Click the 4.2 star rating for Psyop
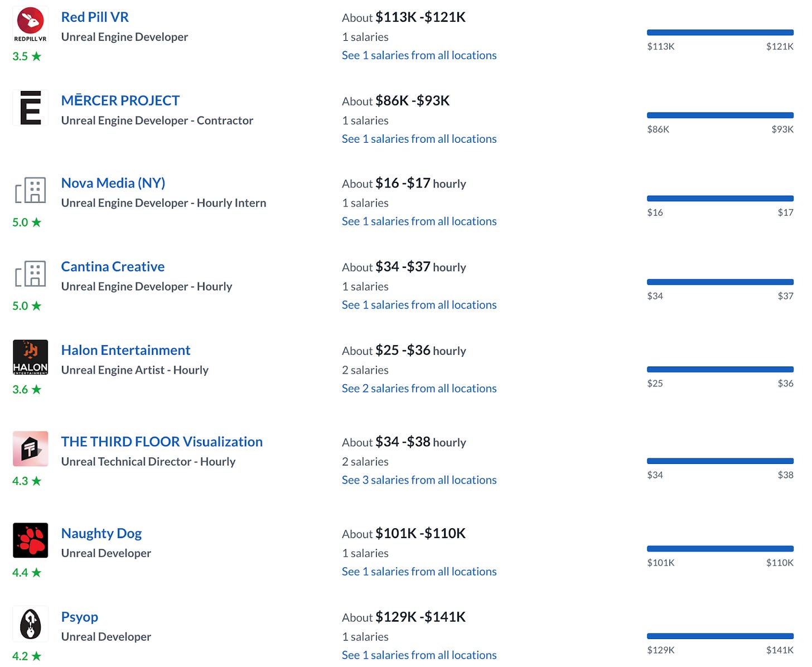Screen dimensions: 812x667 click(27, 656)
